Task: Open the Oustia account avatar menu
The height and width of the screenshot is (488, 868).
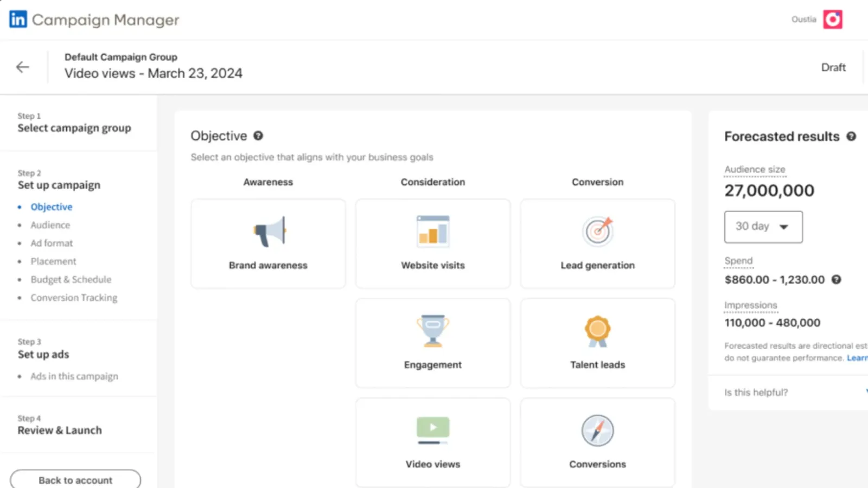Action: [x=833, y=20]
